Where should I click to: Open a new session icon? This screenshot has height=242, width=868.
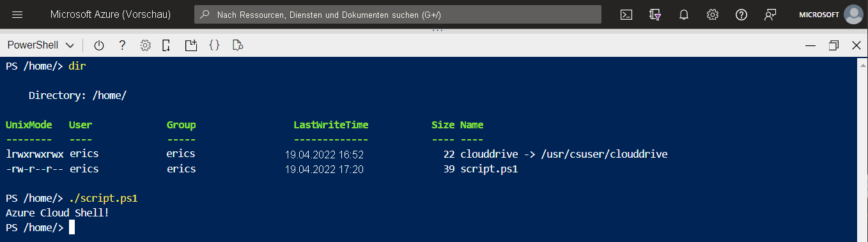[190, 45]
